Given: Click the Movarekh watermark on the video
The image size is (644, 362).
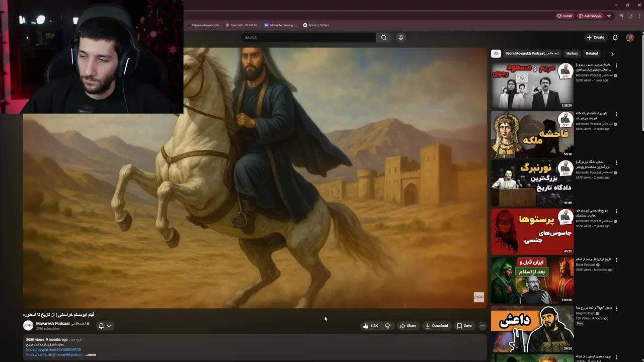Looking at the screenshot, I should click(x=478, y=297).
